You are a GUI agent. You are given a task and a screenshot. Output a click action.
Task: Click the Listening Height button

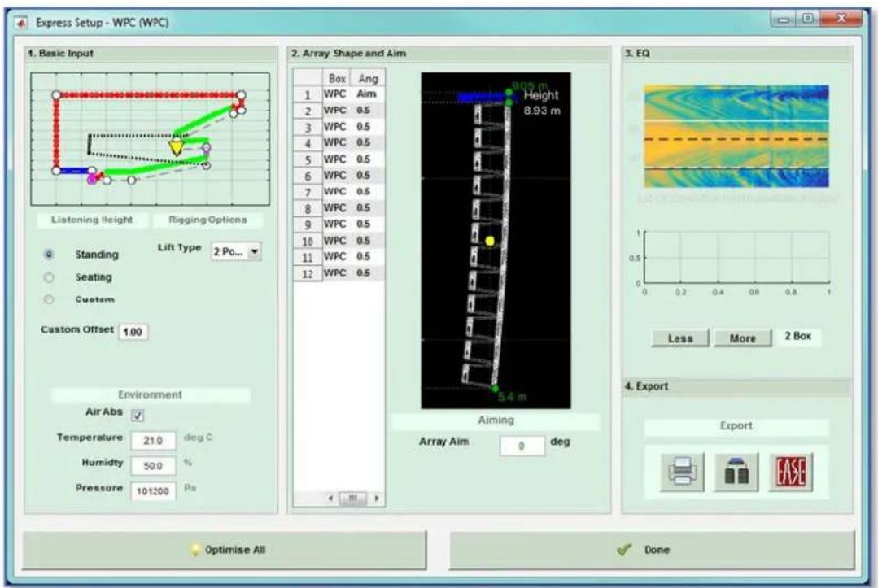click(x=93, y=220)
